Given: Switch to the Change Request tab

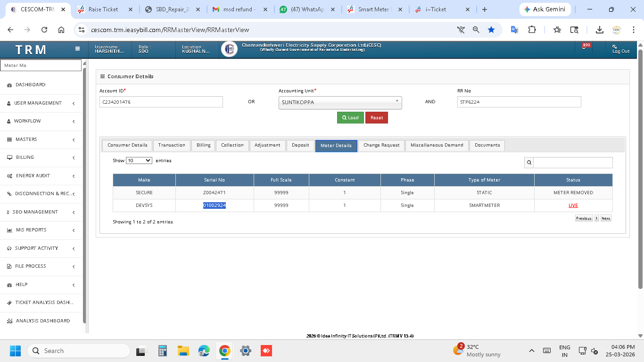Looking at the screenshot, I should (381, 145).
